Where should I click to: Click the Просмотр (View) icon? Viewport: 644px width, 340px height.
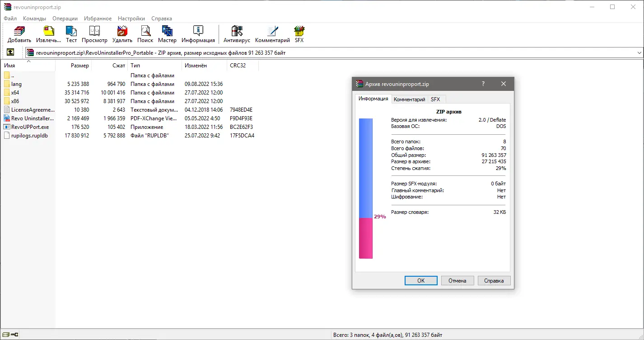pyautogui.click(x=94, y=34)
